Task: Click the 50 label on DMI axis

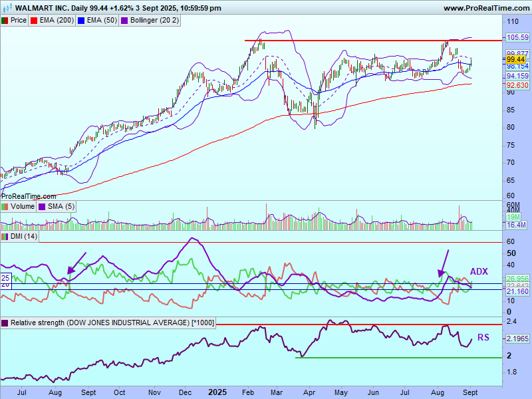Action: point(511,253)
